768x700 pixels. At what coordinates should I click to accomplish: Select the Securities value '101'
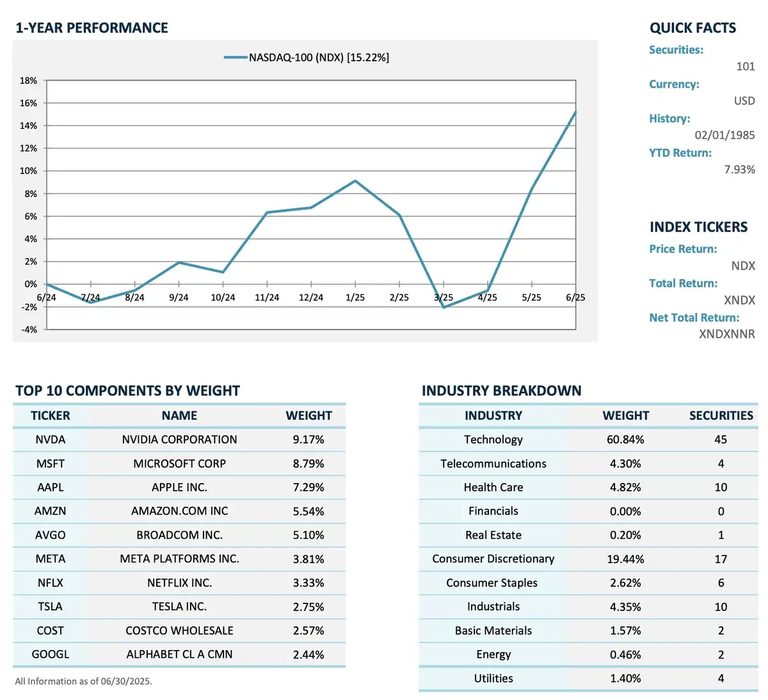[x=746, y=67]
